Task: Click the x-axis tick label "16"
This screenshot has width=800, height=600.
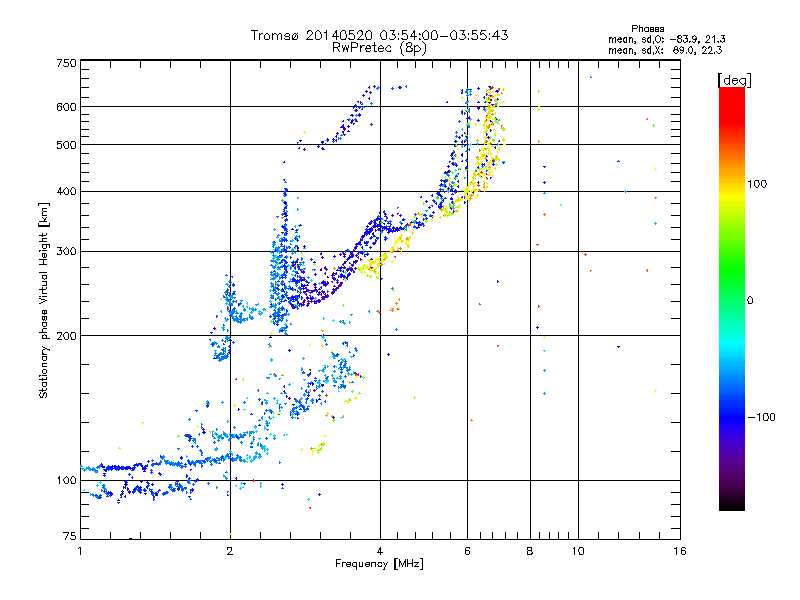Action: [x=680, y=551]
